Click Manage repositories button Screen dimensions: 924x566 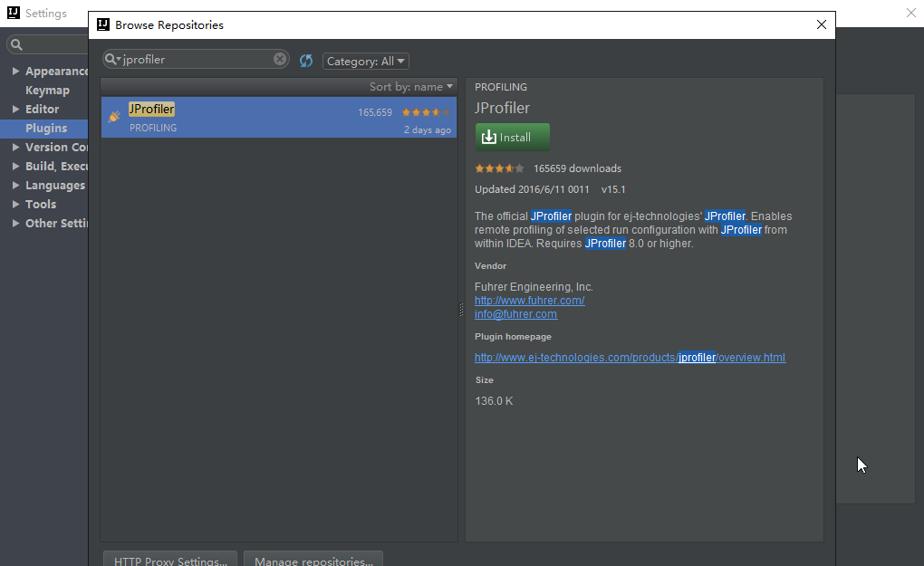(x=313, y=559)
